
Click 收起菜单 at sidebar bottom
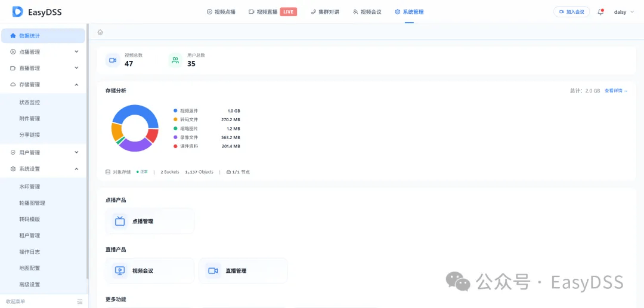15,301
